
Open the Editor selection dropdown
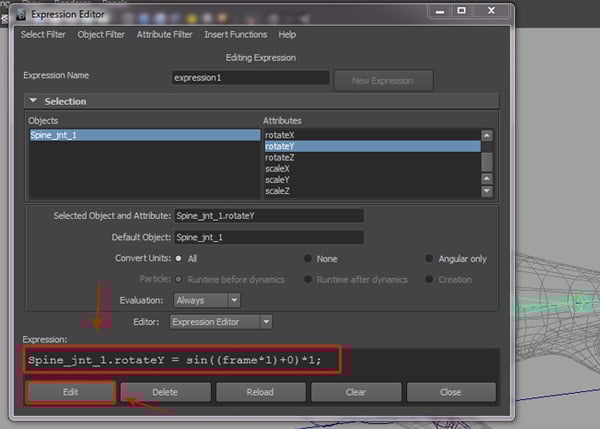coord(220,321)
